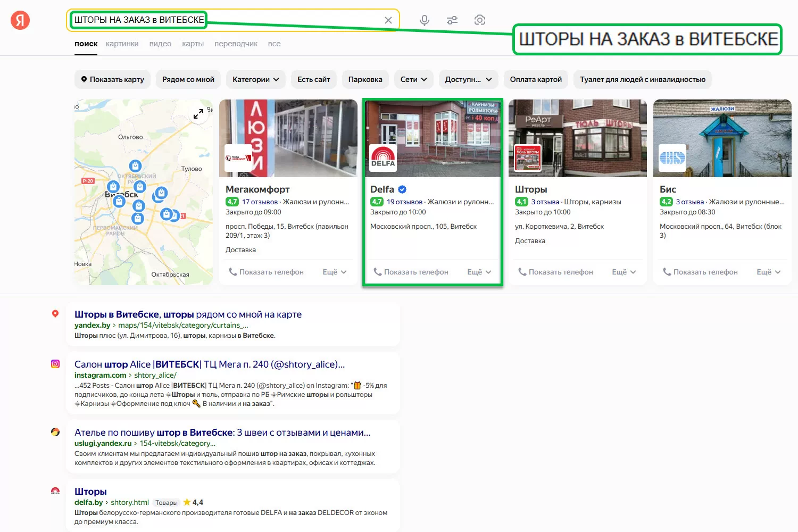This screenshot has height=532, width=798.
Task: Clear the search query with X
Action: point(388,20)
